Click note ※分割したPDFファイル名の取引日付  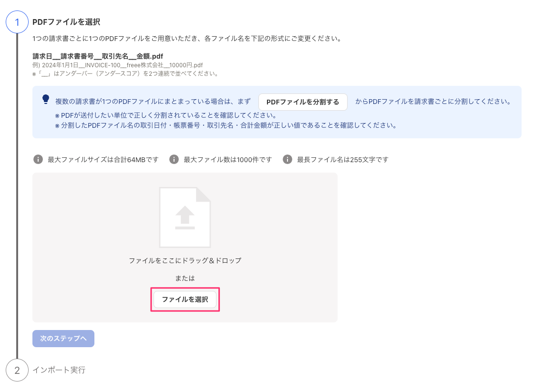226,125
